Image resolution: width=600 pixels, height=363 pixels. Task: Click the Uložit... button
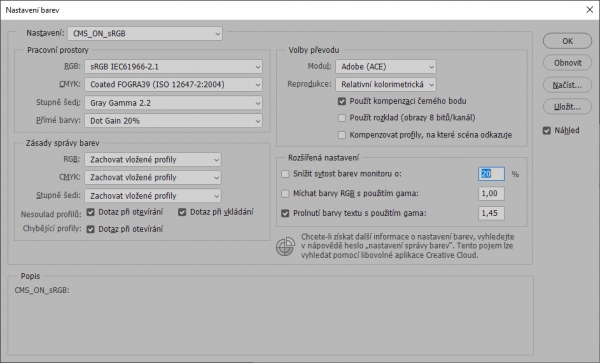(x=567, y=107)
